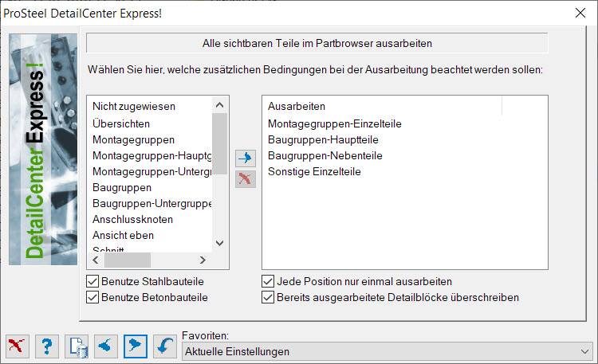Image resolution: width=598 pixels, height=364 pixels.
Task: Click the list's scroll down arrow
Action: [220, 243]
